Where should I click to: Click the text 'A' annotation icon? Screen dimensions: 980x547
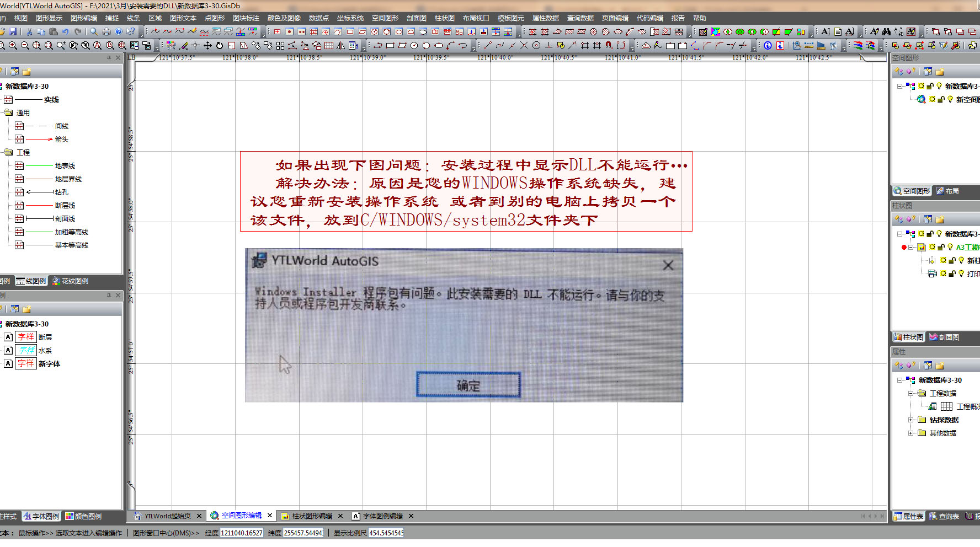[x=825, y=31]
